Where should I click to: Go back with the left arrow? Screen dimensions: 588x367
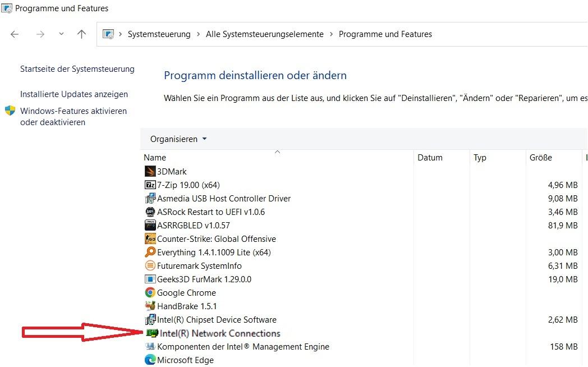pyautogui.click(x=15, y=34)
